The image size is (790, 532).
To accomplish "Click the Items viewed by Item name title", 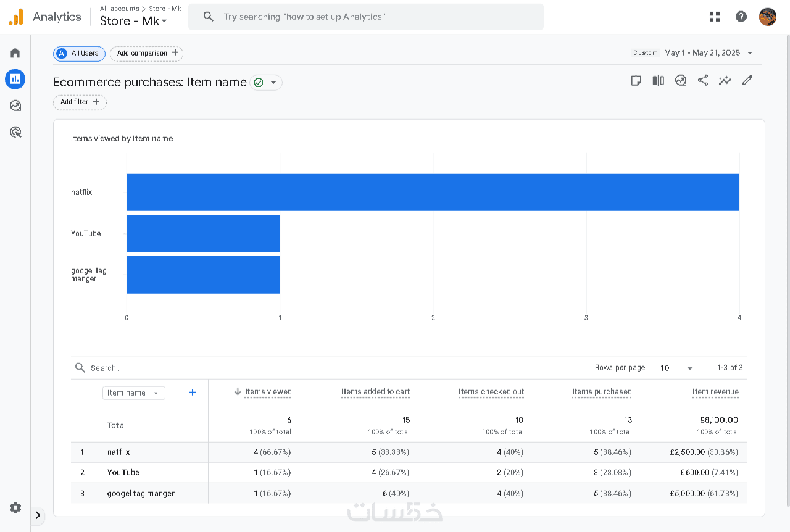I will pos(122,139).
